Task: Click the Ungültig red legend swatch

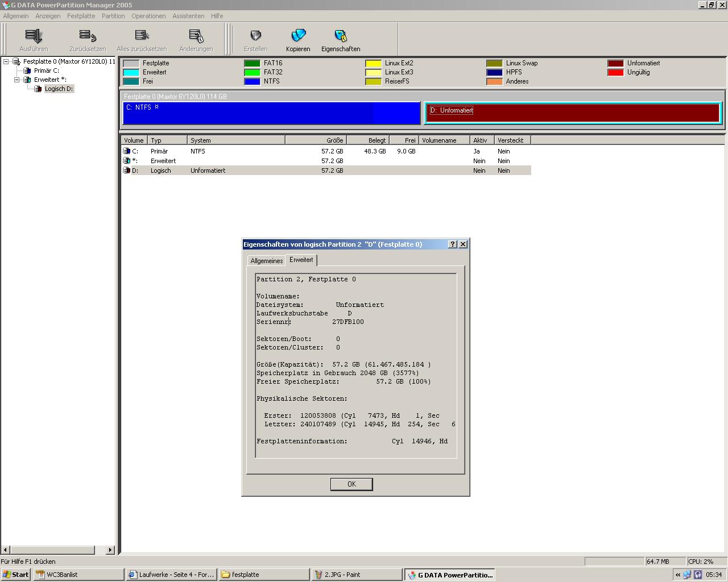Action: tap(615, 72)
